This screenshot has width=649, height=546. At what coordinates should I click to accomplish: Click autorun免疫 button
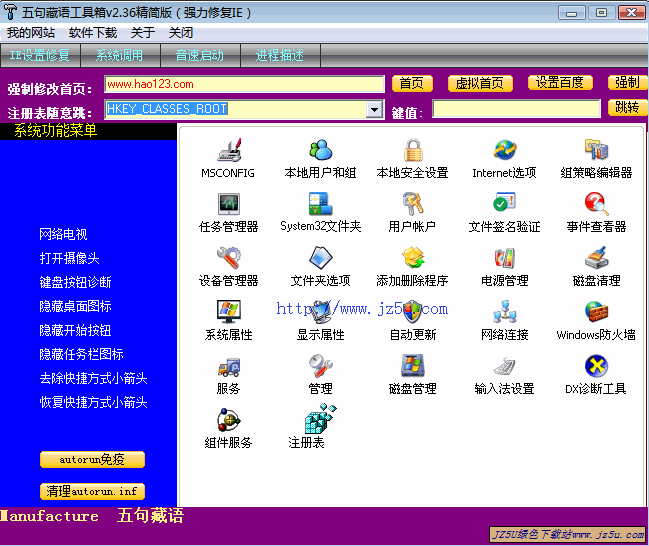click(x=92, y=459)
